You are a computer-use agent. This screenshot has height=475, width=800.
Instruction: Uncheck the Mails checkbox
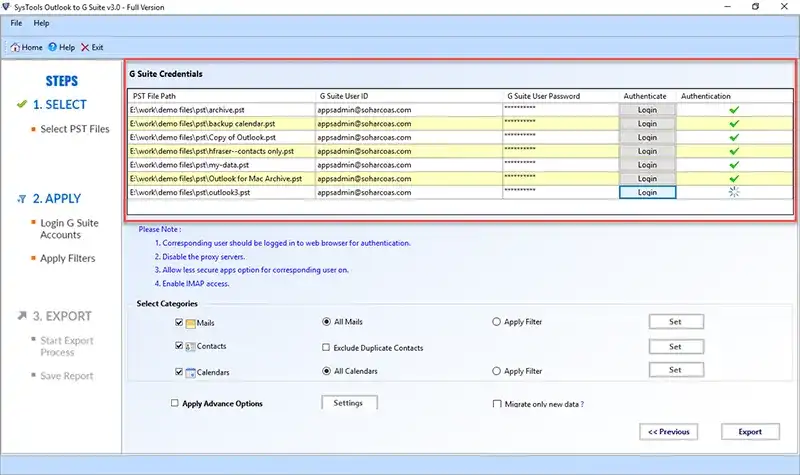point(179,322)
